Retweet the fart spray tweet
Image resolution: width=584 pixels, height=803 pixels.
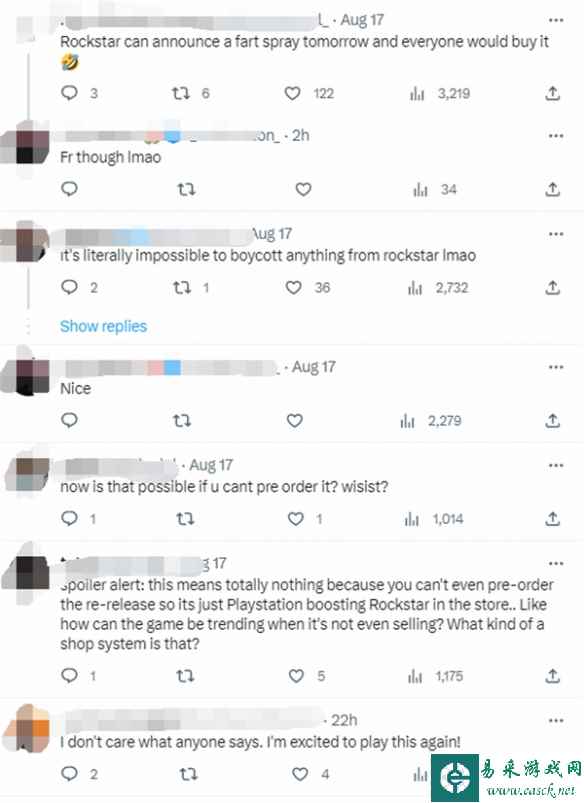180,93
